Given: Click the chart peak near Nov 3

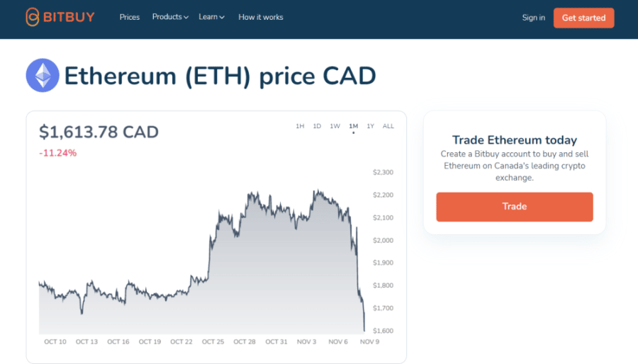Looking at the screenshot, I should (x=314, y=191).
